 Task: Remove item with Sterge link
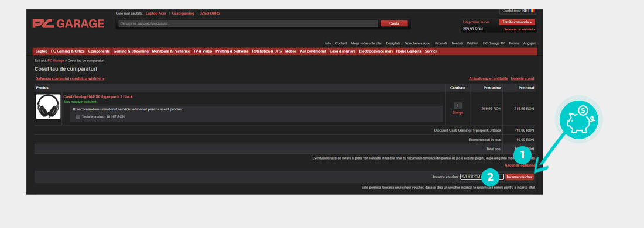click(458, 112)
